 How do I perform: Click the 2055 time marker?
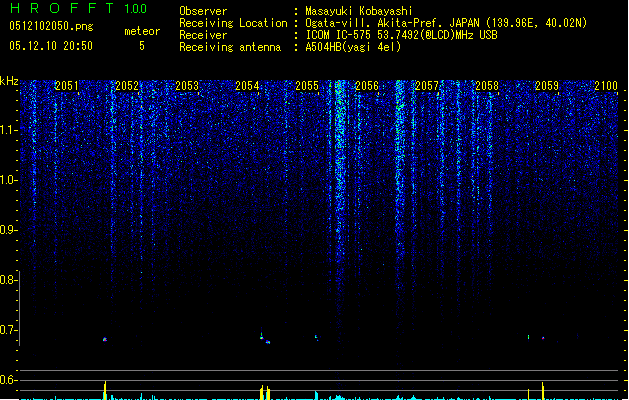[x=307, y=86]
